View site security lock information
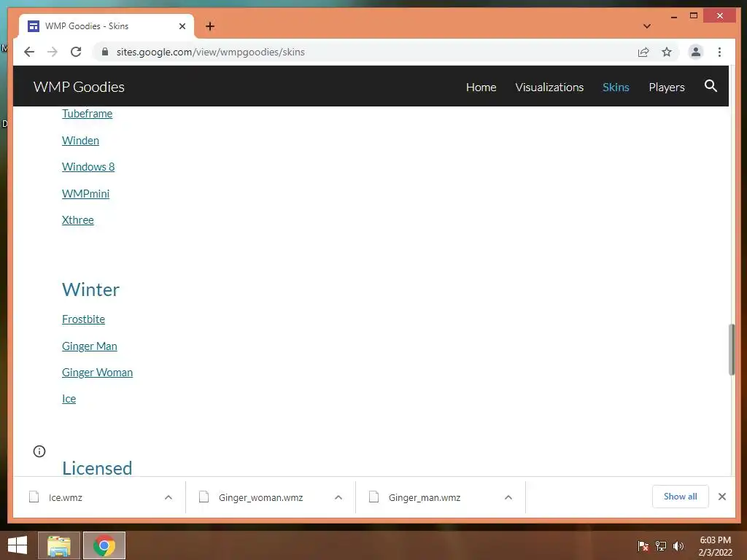The width and height of the screenshot is (747, 560). pyautogui.click(x=105, y=52)
